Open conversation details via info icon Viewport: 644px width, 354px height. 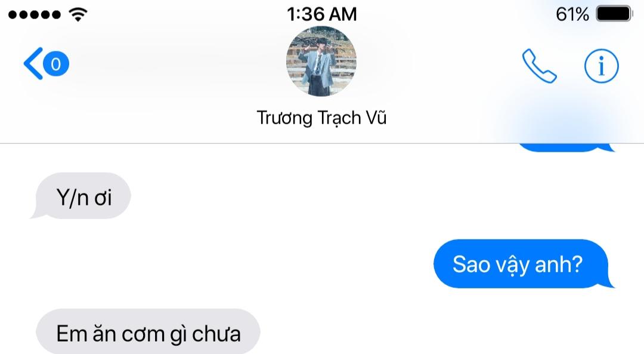click(601, 66)
